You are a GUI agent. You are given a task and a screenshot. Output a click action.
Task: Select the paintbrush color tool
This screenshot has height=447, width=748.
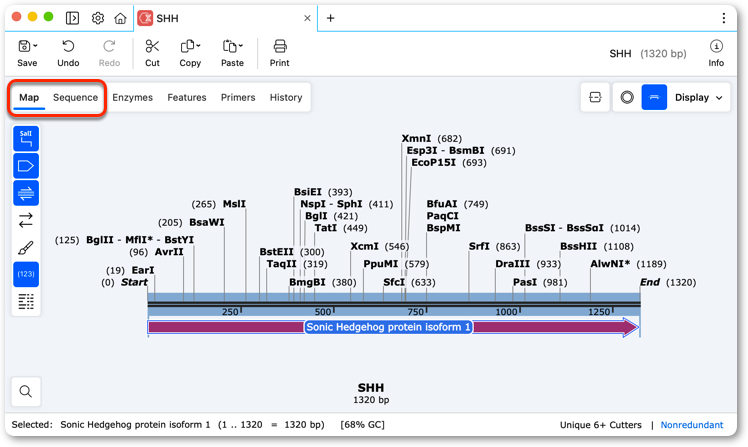tap(26, 248)
